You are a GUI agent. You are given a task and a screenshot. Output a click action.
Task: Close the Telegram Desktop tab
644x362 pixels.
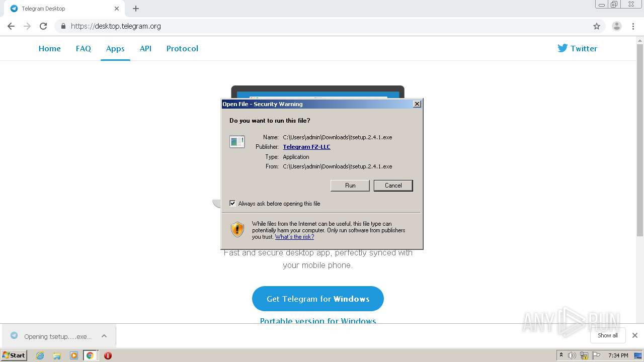(x=116, y=9)
